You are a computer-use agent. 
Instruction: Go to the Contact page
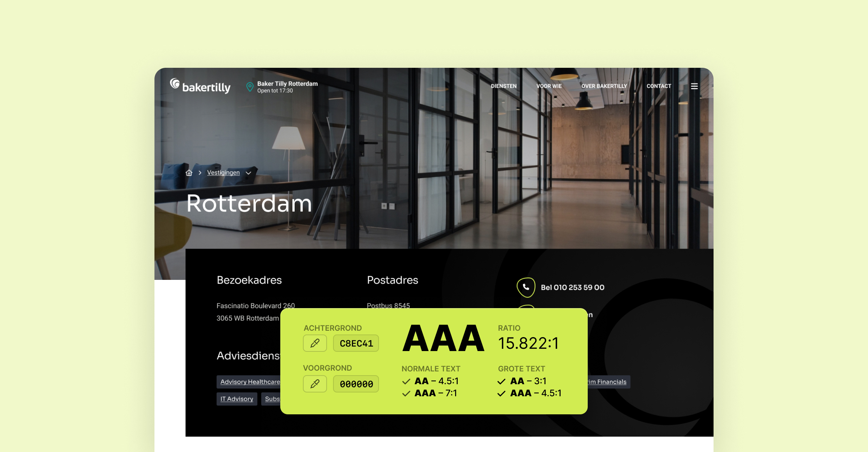659,86
